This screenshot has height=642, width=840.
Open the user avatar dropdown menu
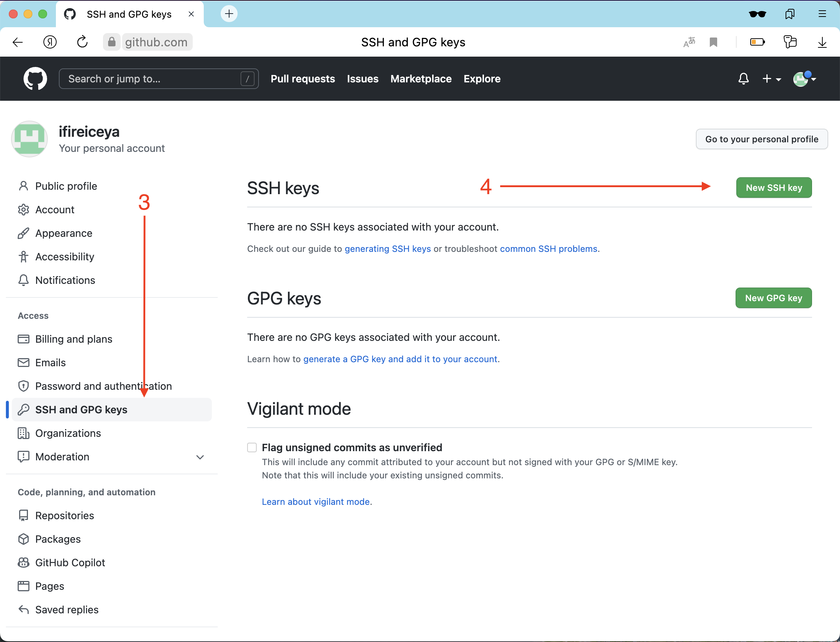point(804,79)
